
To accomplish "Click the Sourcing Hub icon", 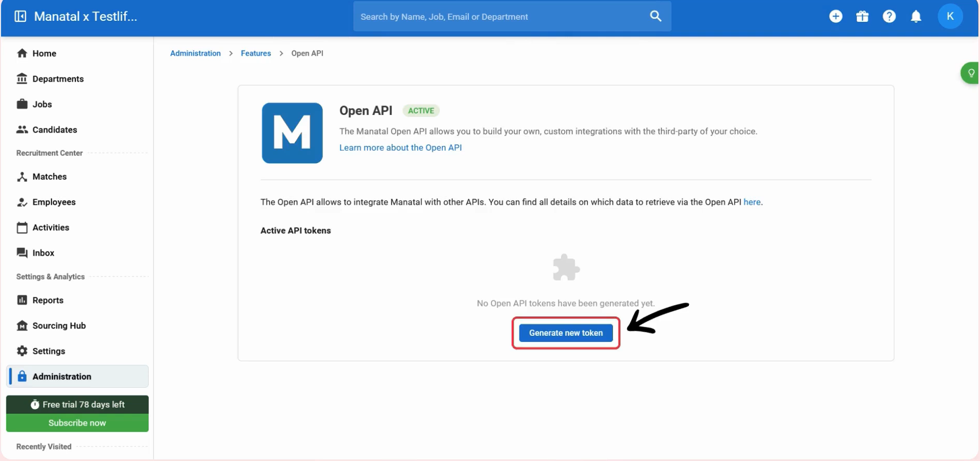I will click(22, 326).
